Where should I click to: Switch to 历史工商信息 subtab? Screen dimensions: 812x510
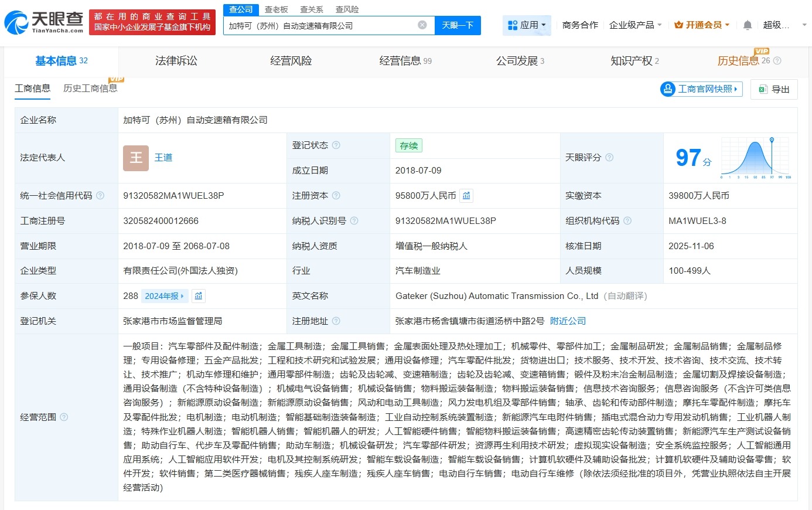pos(90,89)
